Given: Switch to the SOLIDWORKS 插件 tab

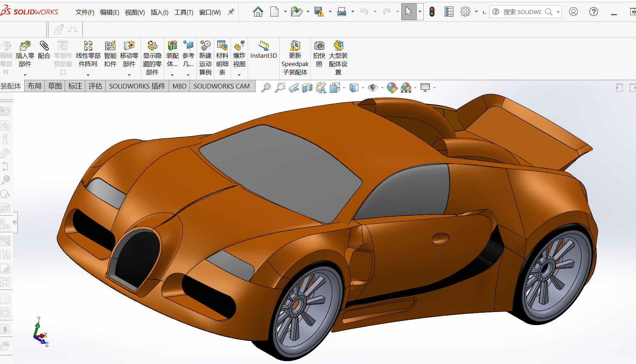Looking at the screenshot, I should pyautogui.click(x=137, y=86).
